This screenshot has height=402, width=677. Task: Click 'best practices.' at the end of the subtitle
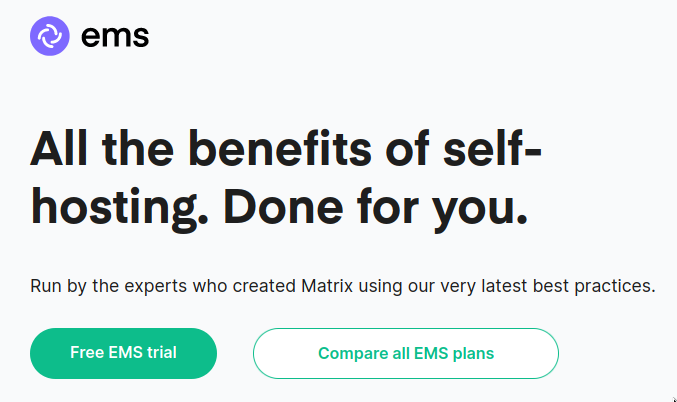594,286
